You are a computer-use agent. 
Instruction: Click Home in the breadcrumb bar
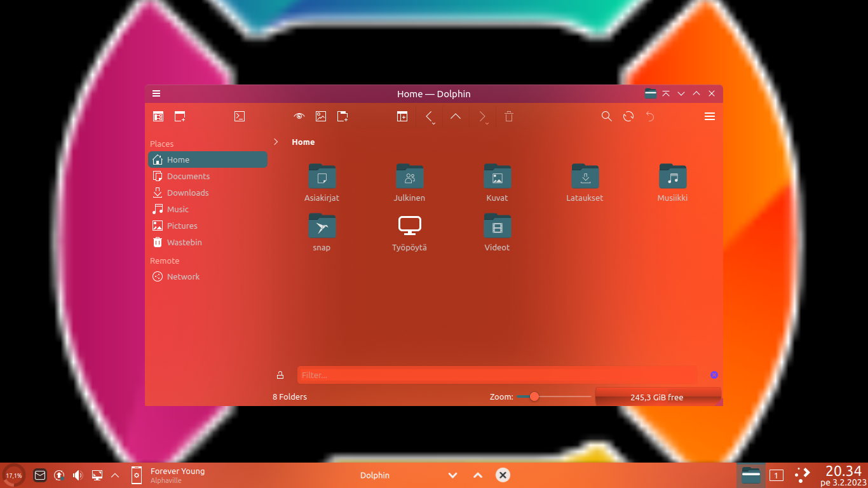[303, 142]
